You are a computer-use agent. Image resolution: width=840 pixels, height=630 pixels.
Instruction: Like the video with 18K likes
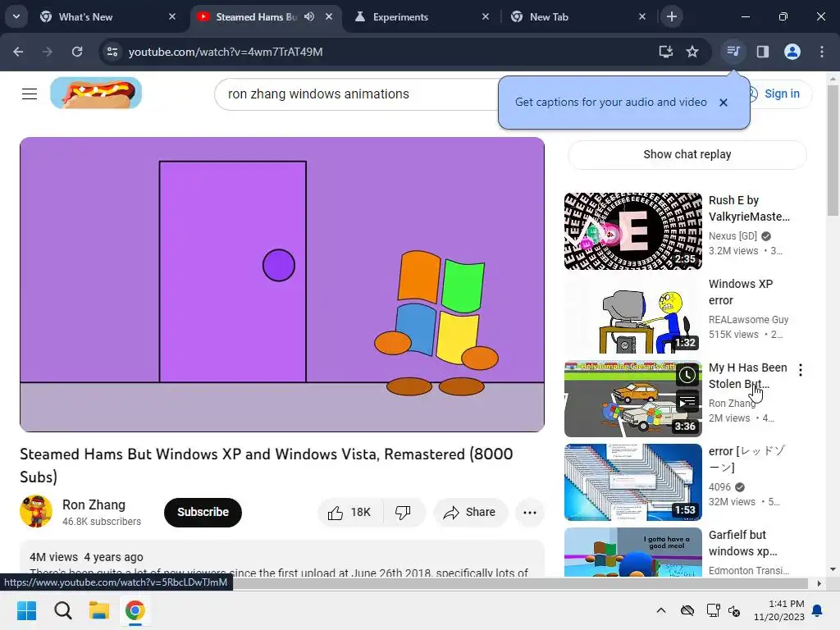point(350,513)
